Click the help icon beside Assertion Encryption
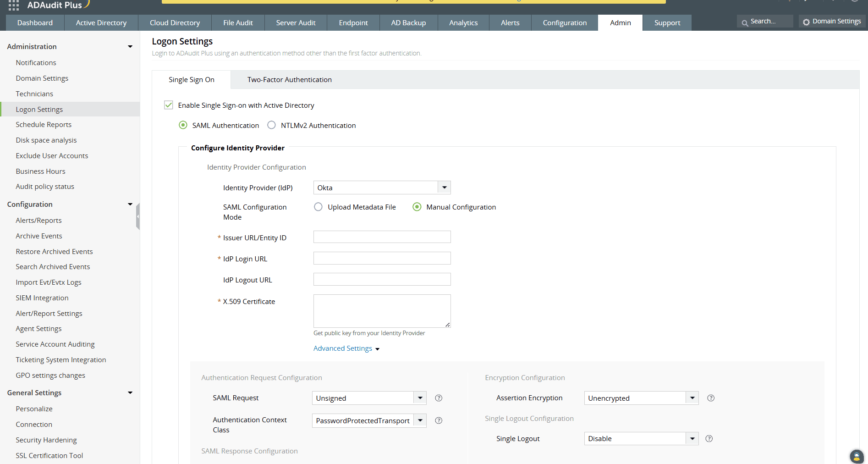Screen dimensions: 868x464 click(x=710, y=398)
